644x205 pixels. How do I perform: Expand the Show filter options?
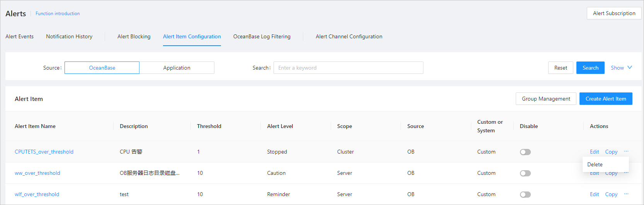tap(621, 68)
